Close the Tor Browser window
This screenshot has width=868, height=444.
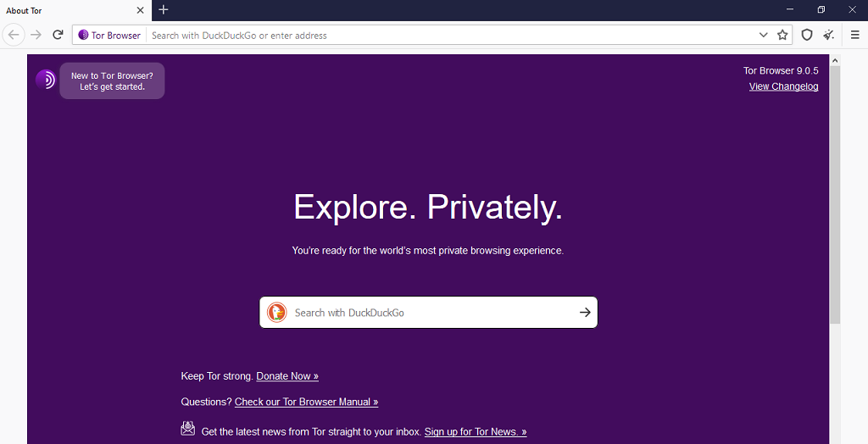[x=853, y=9]
